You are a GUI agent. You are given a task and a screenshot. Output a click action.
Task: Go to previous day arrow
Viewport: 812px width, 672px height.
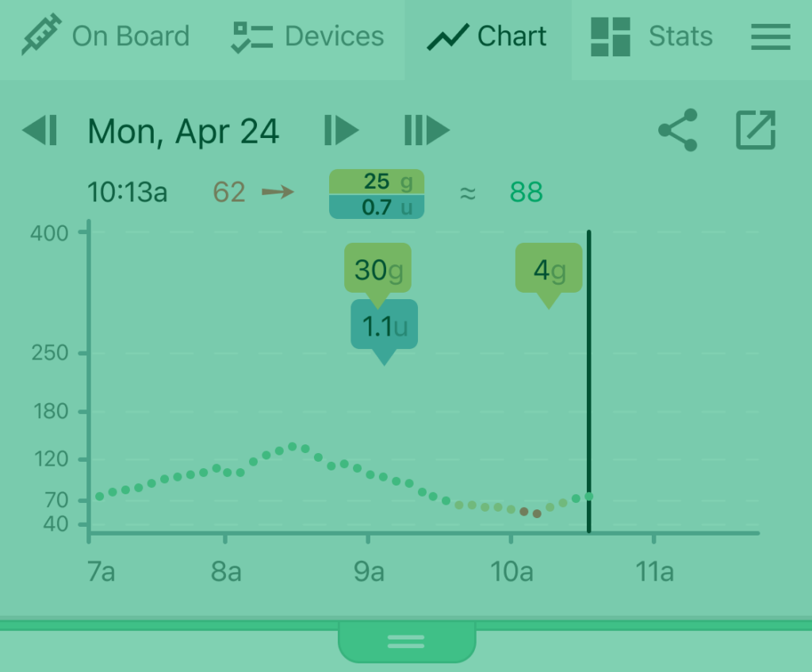40,130
